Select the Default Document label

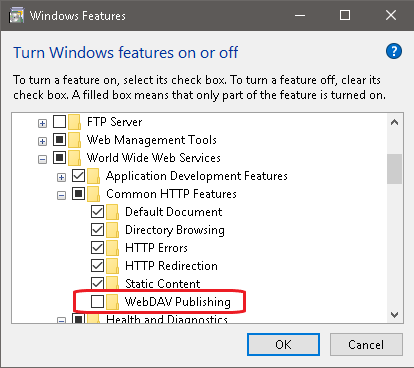[x=174, y=212]
